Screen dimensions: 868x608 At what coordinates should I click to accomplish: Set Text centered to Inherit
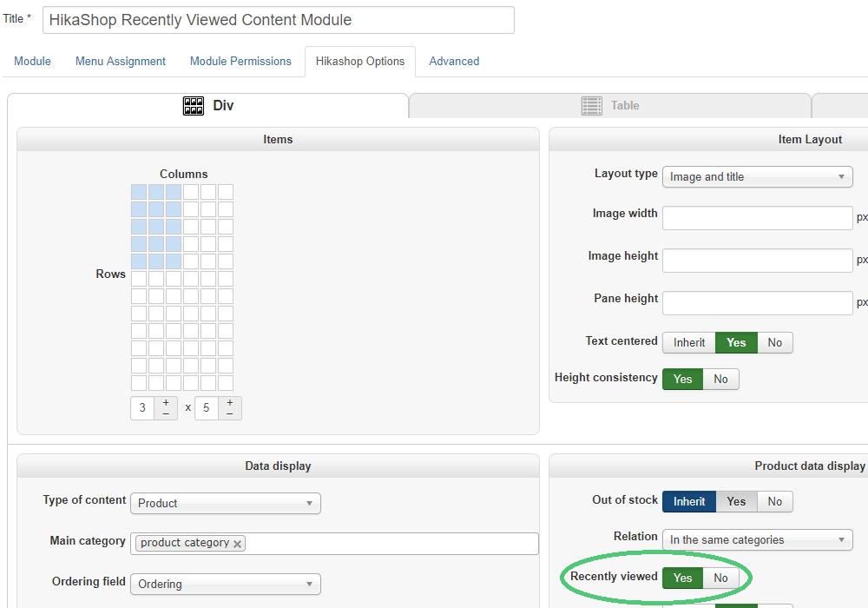(689, 343)
